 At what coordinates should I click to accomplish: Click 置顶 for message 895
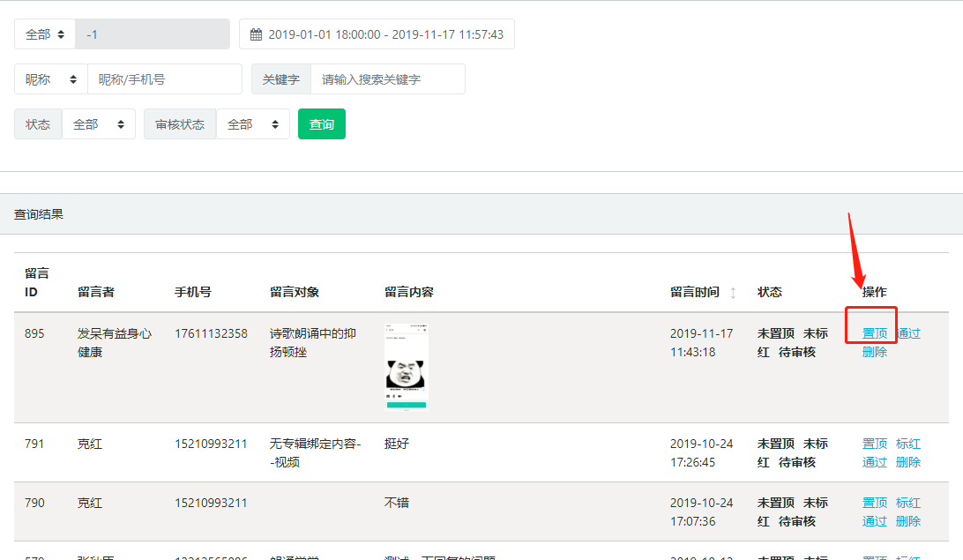tap(875, 333)
